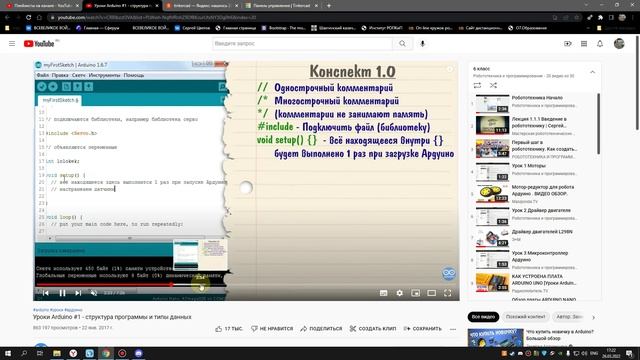This screenshot has width=640, height=360.
Task: Click the YouTube search input field
Action: point(302,44)
